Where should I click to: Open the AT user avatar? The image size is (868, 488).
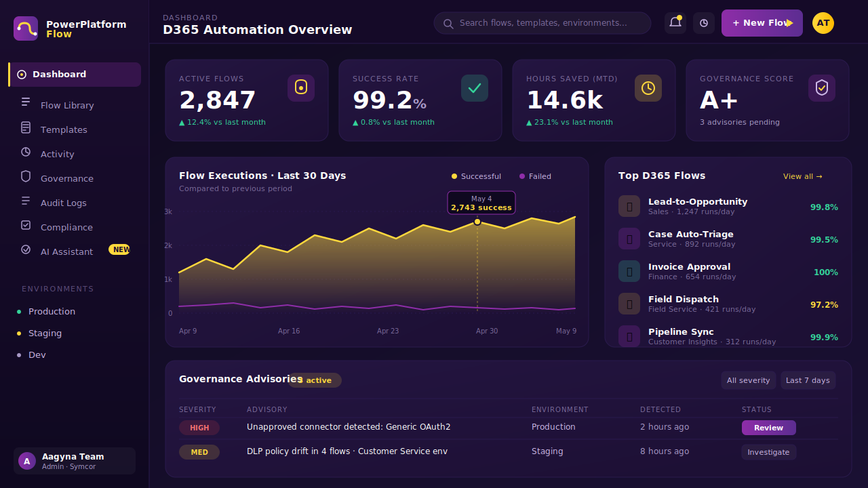coord(823,23)
